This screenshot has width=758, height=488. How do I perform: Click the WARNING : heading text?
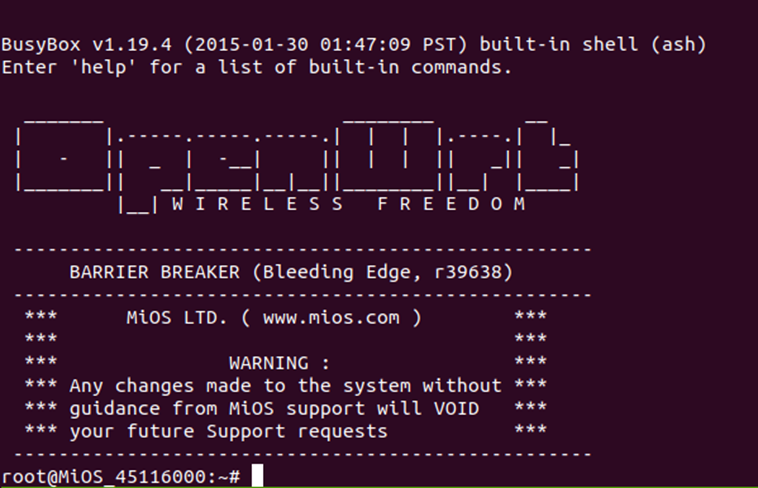pyautogui.click(x=279, y=363)
